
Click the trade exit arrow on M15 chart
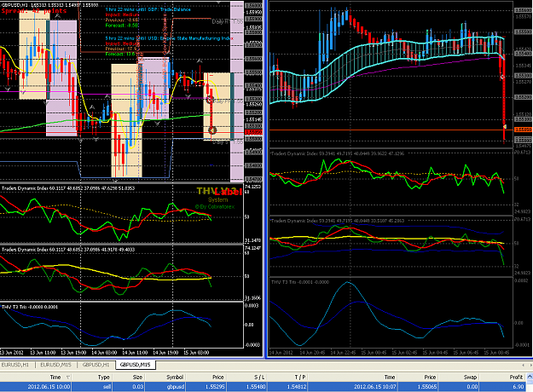[505, 127]
